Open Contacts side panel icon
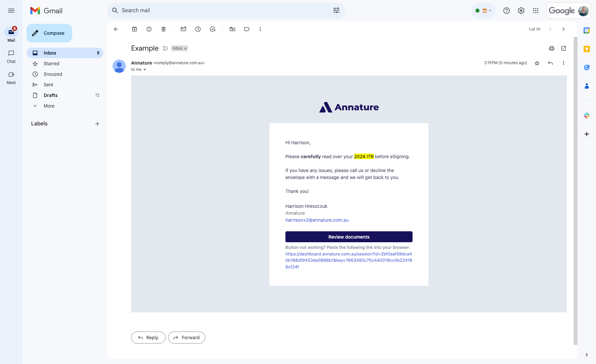Screen dimensions: 596x364 (x=587, y=86)
